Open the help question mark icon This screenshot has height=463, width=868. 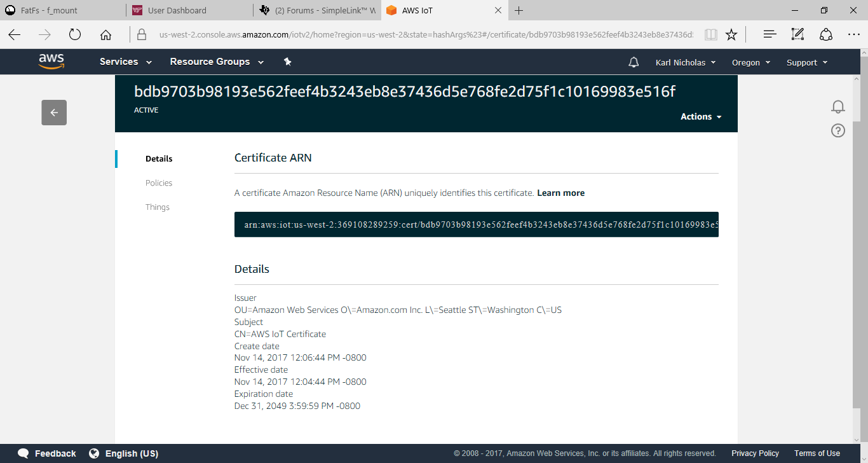(x=838, y=131)
